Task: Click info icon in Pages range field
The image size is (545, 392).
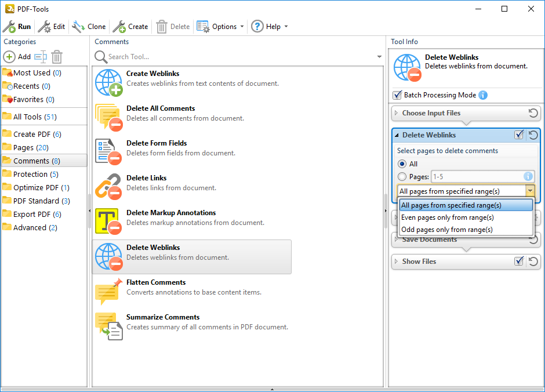Action: point(528,177)
